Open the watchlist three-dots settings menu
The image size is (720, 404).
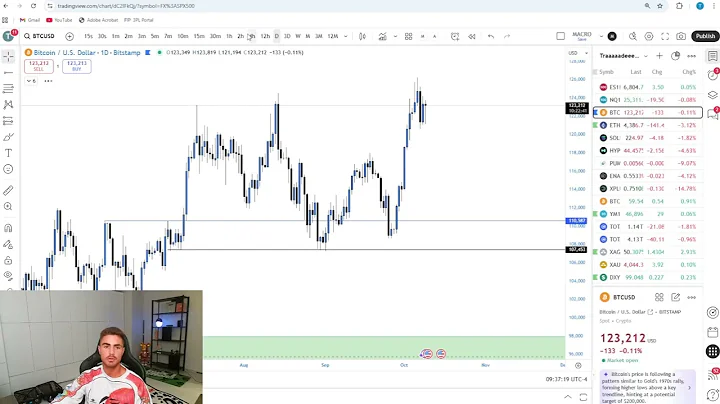coord(691,56)
